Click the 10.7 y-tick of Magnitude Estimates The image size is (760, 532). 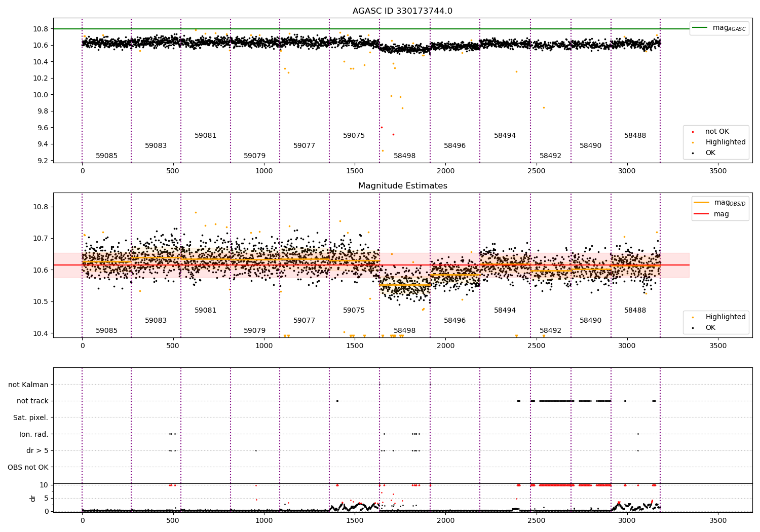40,239
